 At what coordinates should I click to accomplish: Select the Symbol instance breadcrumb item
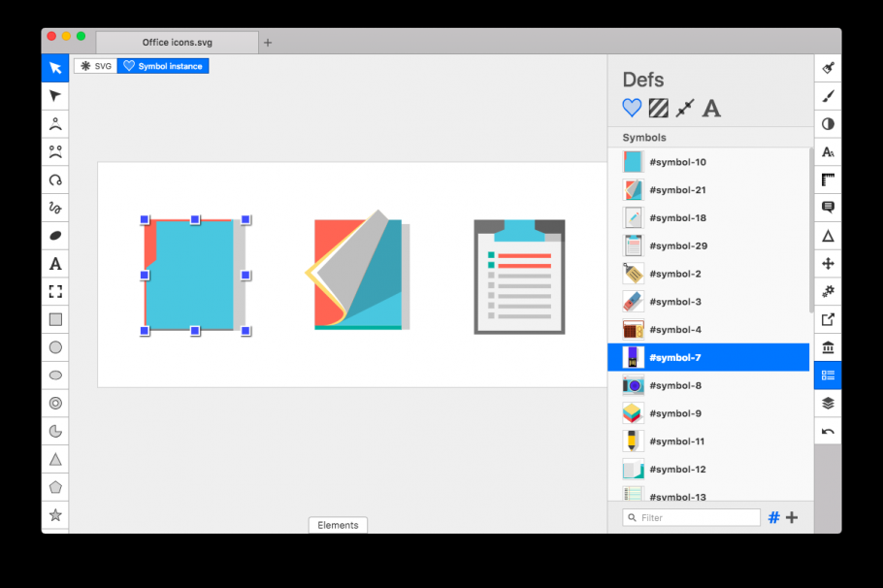(x=163, y=66)
